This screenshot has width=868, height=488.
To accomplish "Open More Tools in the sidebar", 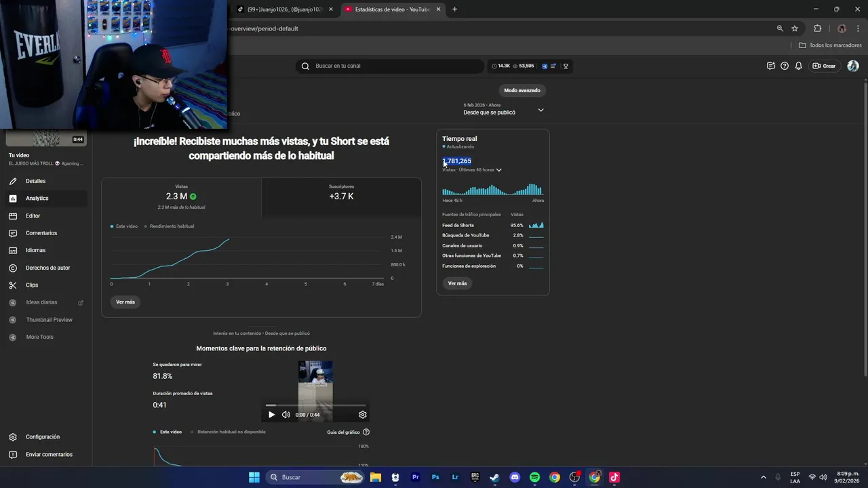I will point(39,337).
